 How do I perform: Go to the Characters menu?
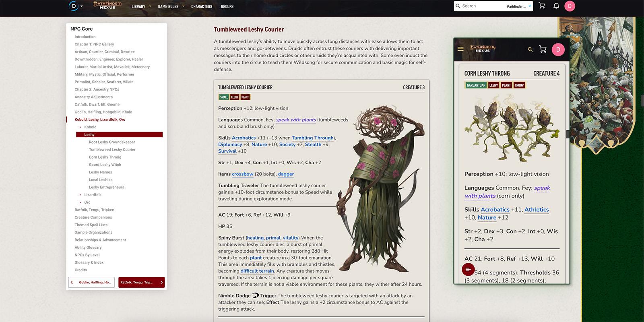[201, 6]
